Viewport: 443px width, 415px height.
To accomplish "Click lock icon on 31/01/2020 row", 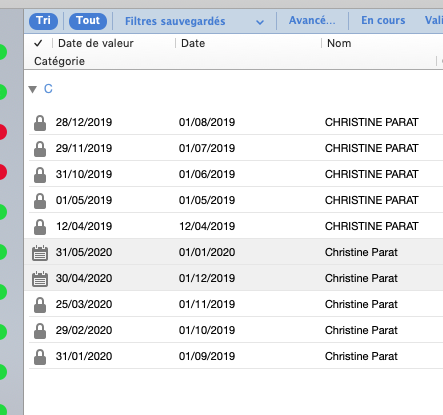I will [40, 357].
